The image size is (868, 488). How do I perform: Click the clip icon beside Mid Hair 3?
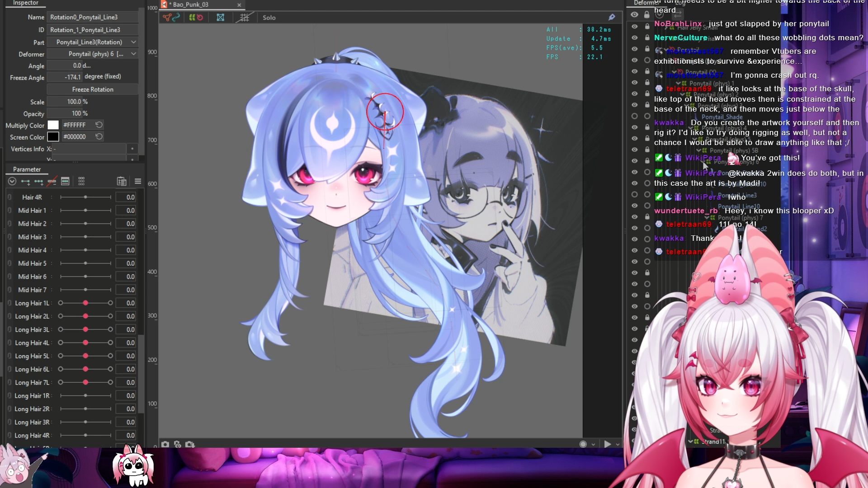[9, 237]
